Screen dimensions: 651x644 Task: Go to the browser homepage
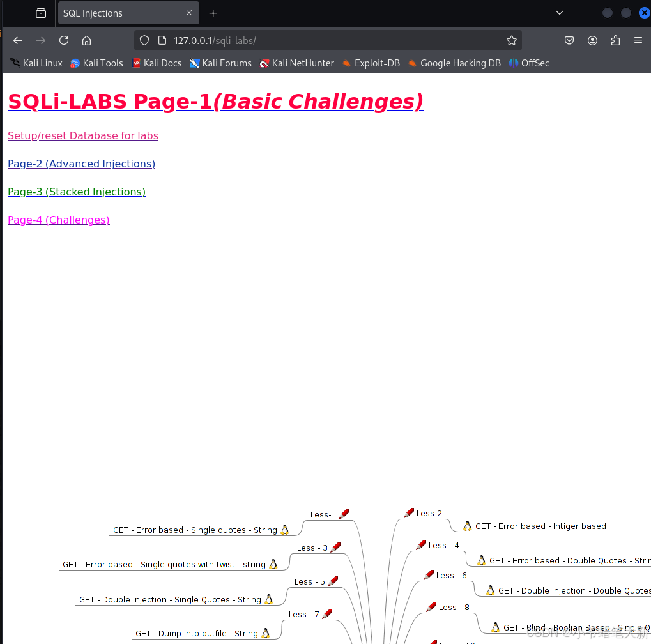[86, 40]
